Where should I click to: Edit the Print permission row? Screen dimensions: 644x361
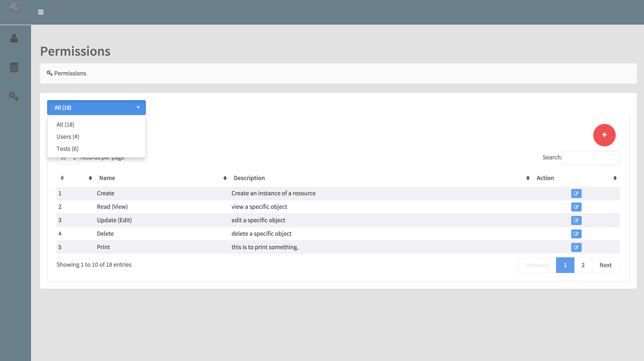(576, 247)
